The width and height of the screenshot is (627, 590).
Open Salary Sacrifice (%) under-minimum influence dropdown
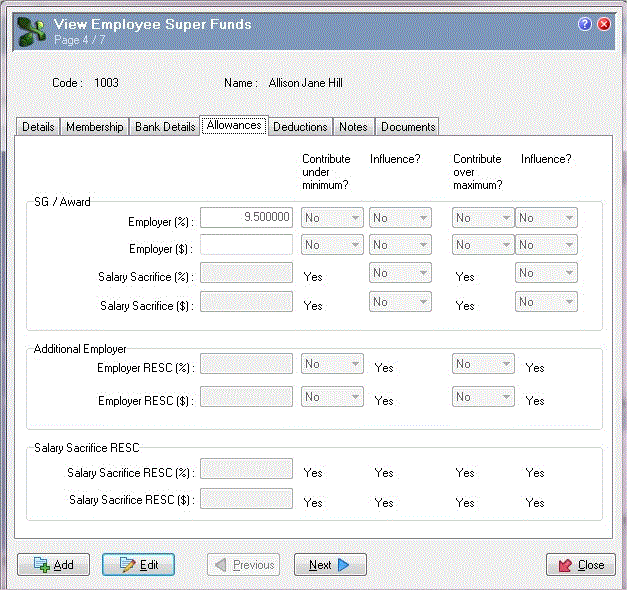tap(400, 273)
